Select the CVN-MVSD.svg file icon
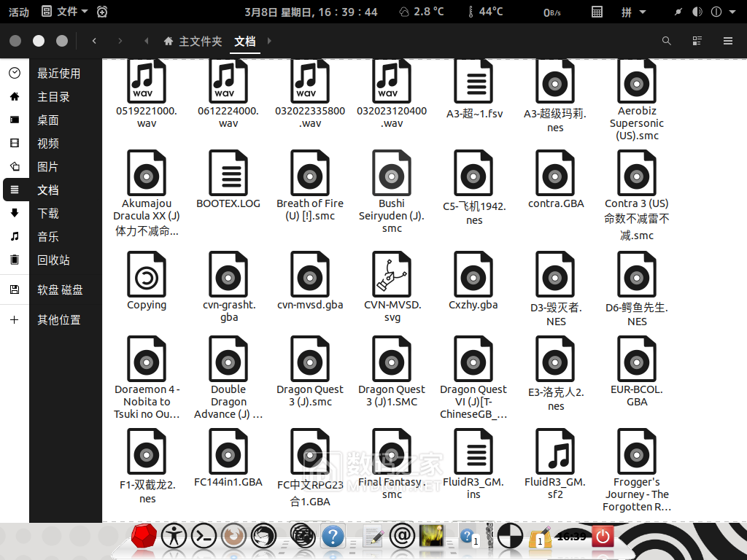Viewport: 747px width, 560px height. point(392,273)
